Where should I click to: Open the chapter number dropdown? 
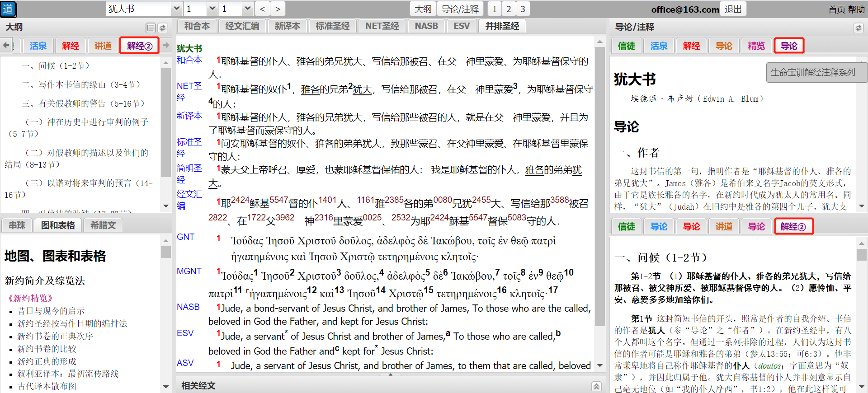point(212,9)
